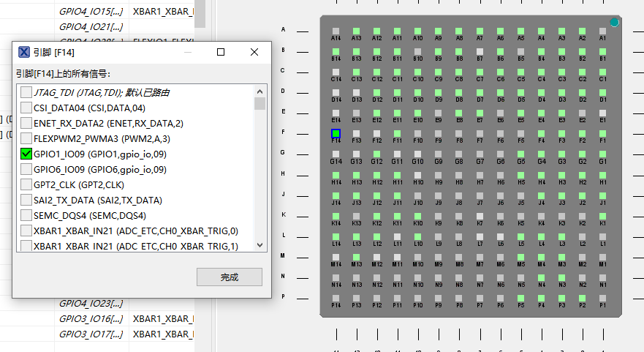Select the GPIO3_IO16[...] table cell

point(91,318)
